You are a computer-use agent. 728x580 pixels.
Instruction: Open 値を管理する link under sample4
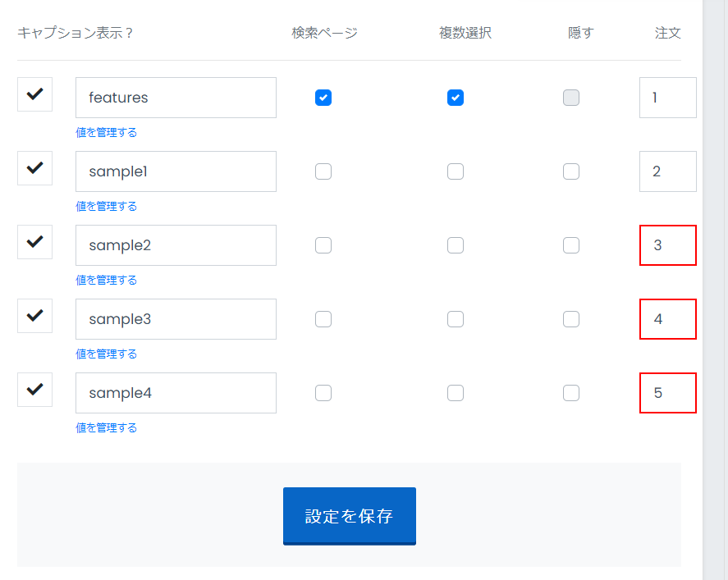[107, 427]
